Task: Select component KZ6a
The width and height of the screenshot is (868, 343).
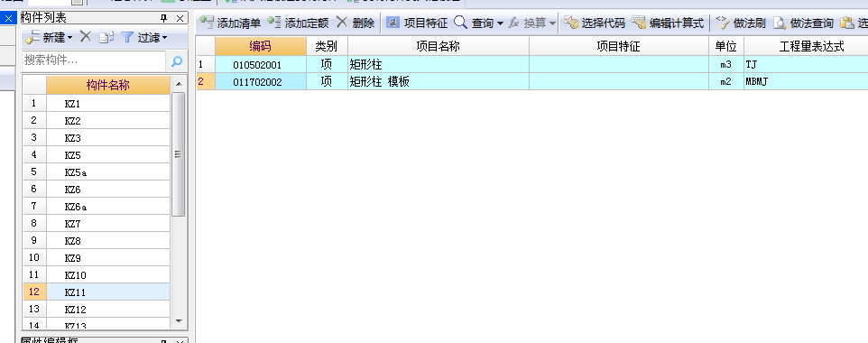Action: click(108, 206)
